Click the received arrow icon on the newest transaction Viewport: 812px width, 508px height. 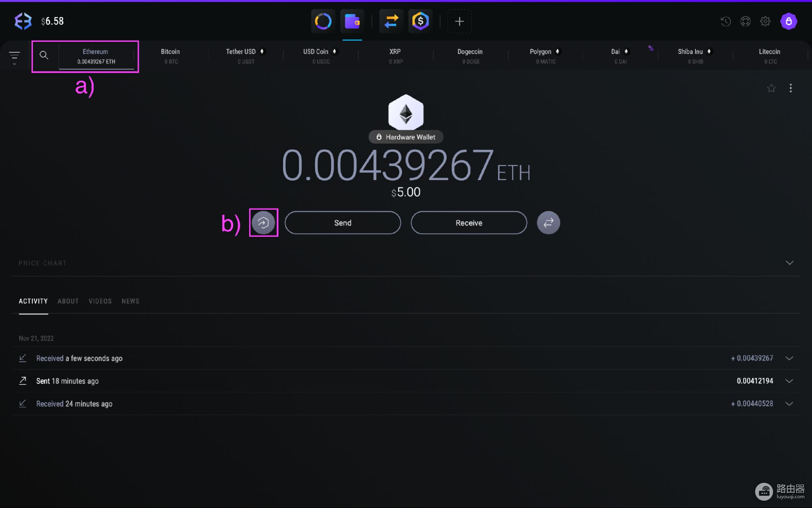coord(23,358)
